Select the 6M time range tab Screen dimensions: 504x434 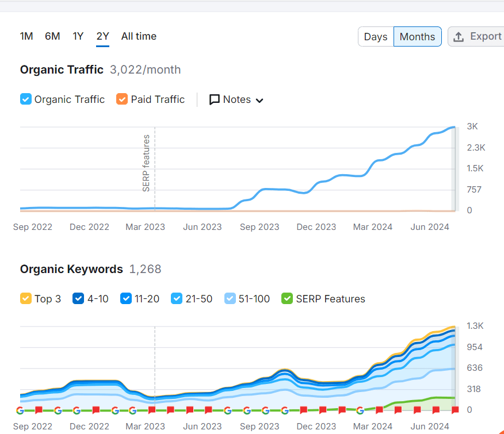click(x=52, y=36)
